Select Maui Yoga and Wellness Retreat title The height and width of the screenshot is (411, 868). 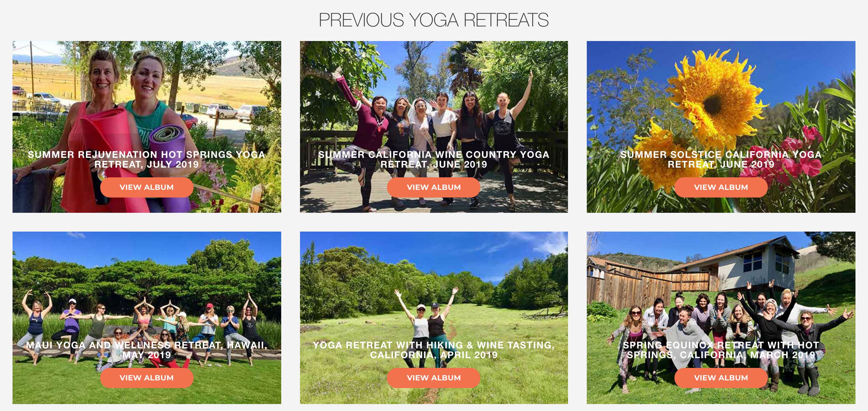(x=147, y=350)
